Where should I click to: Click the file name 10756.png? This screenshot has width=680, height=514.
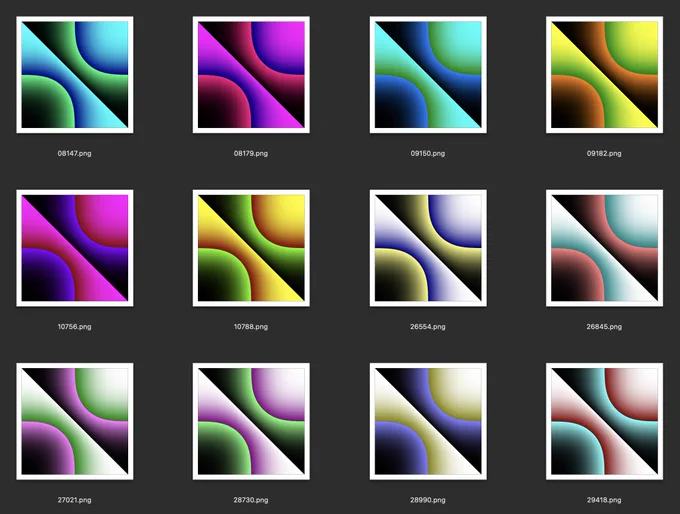75,327
